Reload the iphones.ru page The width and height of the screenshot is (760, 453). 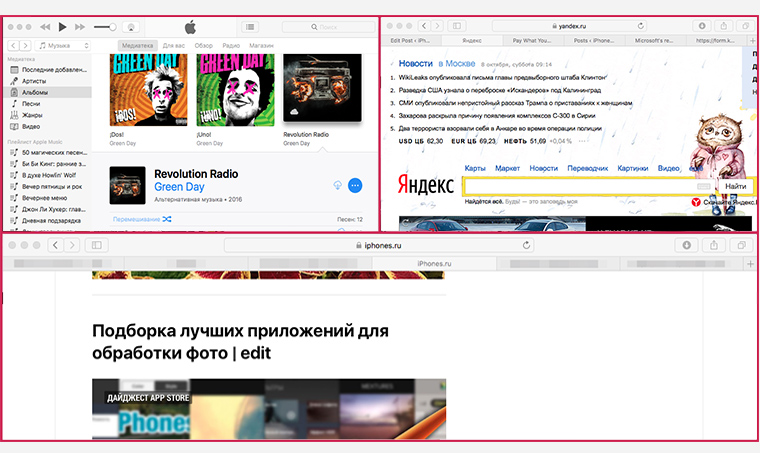coord(526,245)
